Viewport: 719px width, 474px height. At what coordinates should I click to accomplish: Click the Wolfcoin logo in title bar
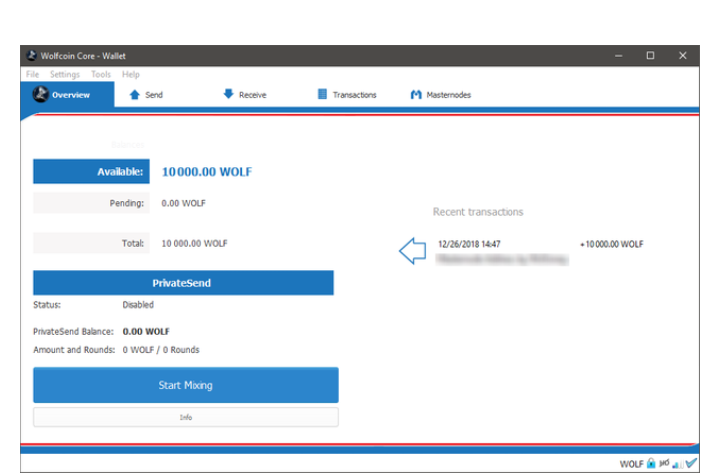[x=31, y=55]
